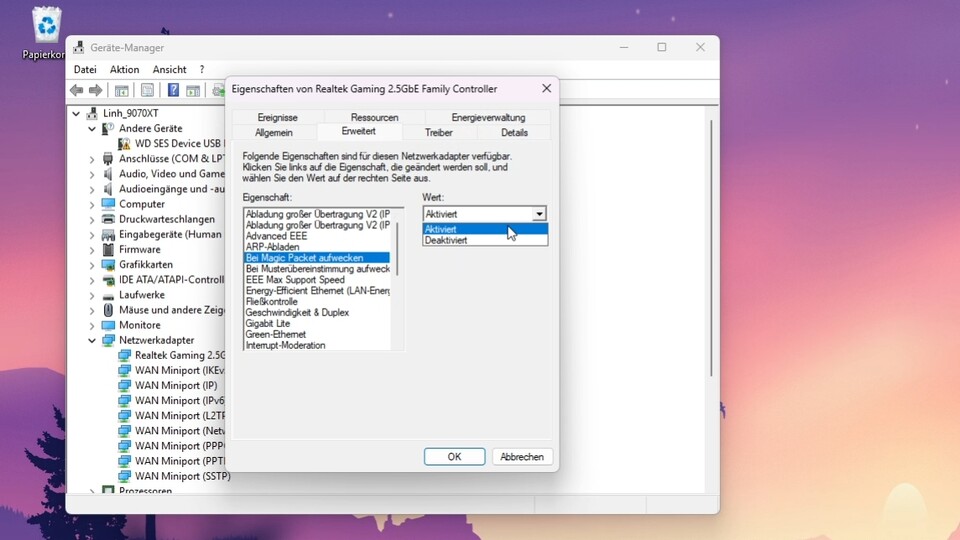
Task: Click the Monitore device icon
Action: (x=108, y=325)
